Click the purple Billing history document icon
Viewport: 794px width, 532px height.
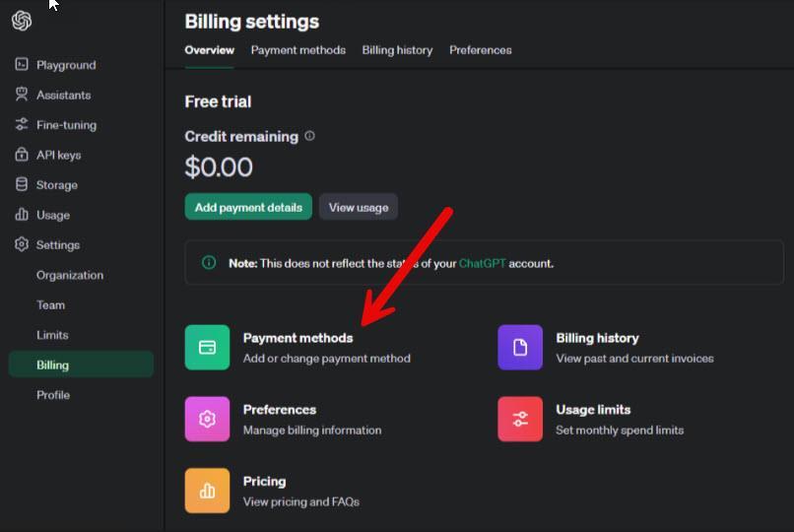coord(520,348)
